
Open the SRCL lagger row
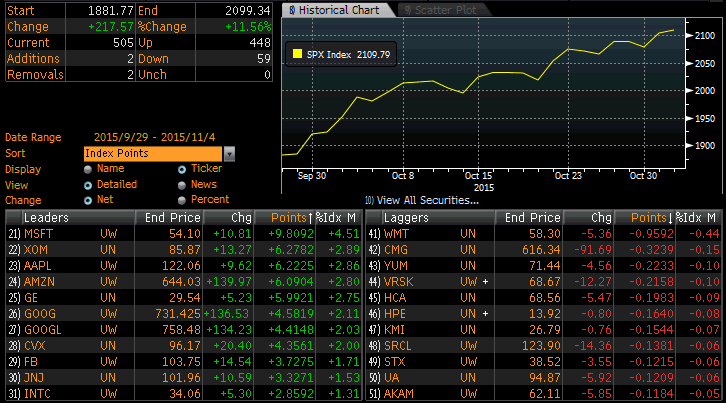coord(544,346)
